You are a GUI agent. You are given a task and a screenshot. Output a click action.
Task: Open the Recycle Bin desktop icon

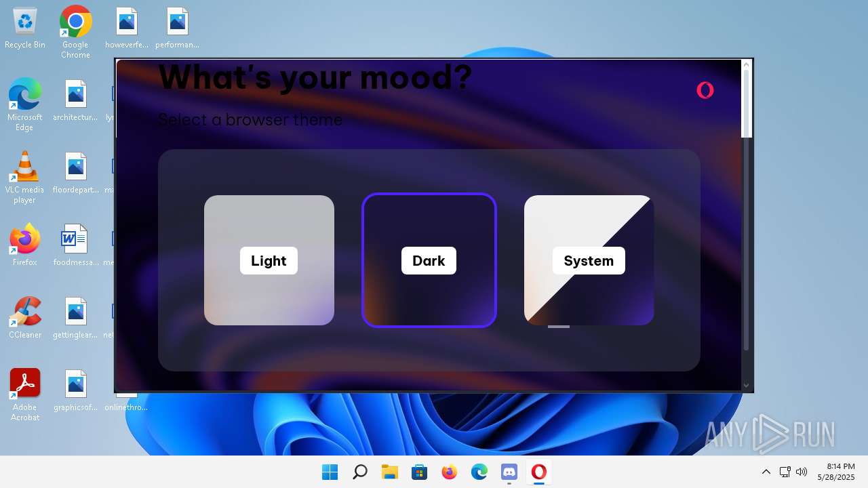[x=25, y=28]
